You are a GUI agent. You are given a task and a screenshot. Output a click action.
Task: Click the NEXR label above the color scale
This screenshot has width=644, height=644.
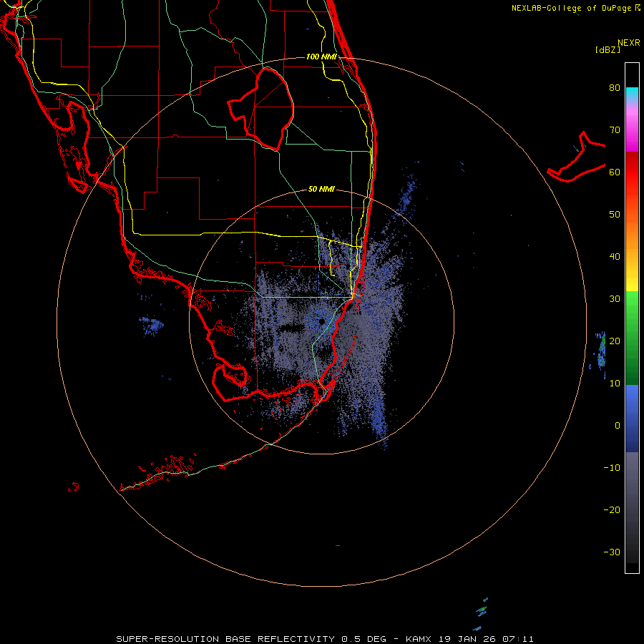coord(629,43)
